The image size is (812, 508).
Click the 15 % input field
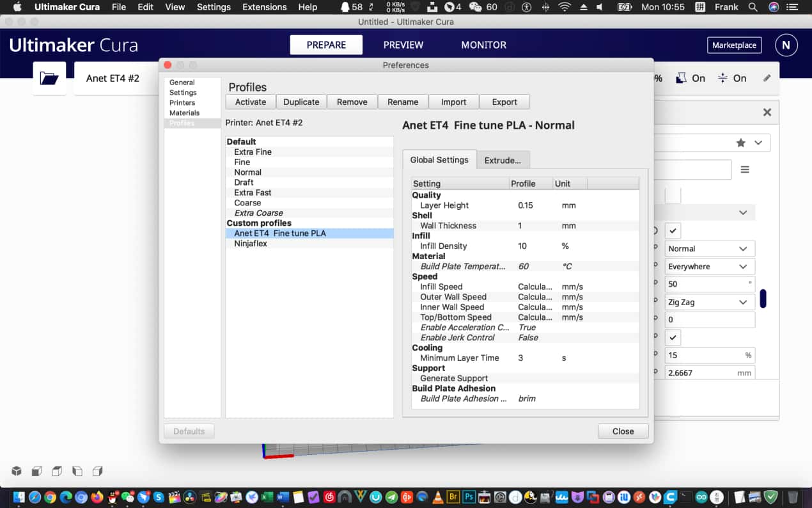click(710, 355)
